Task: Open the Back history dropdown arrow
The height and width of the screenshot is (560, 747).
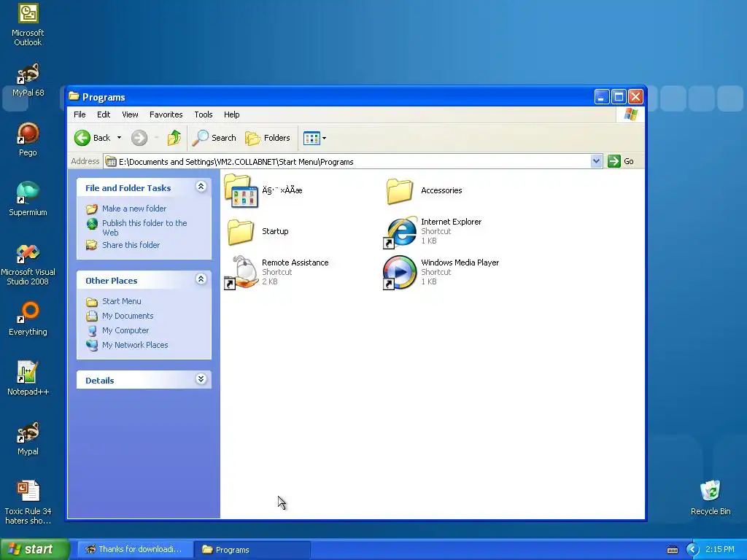Action: coord(119,138)
